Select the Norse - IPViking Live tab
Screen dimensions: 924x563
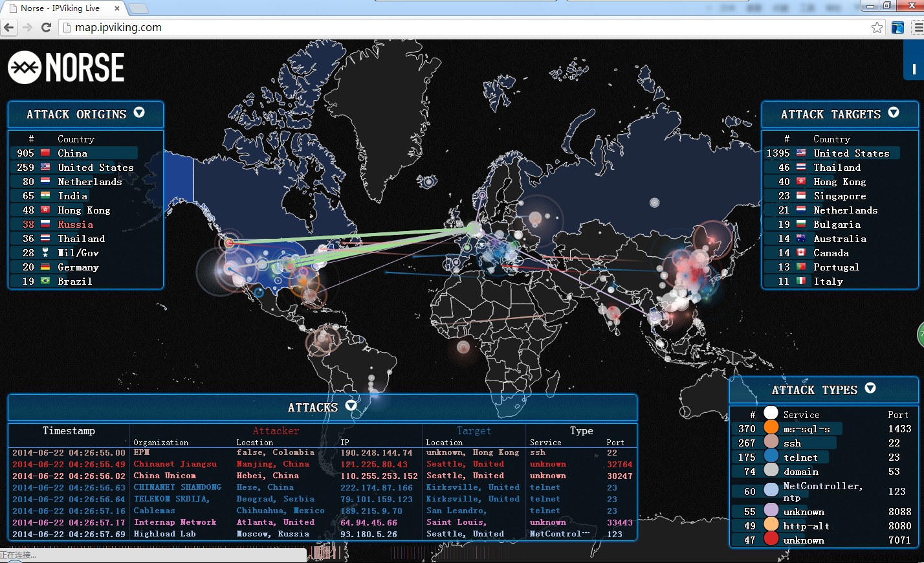tap(60, 8)
